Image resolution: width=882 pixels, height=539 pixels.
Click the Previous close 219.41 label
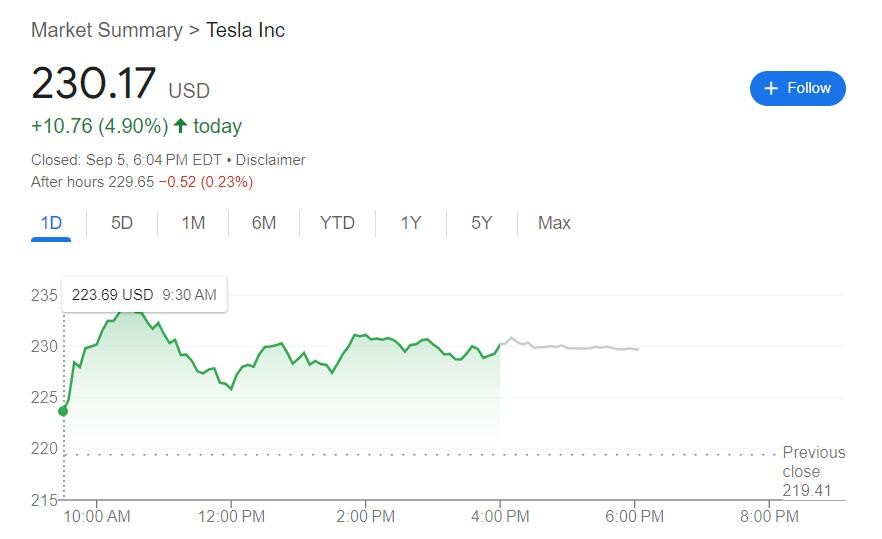click(812, 471)
